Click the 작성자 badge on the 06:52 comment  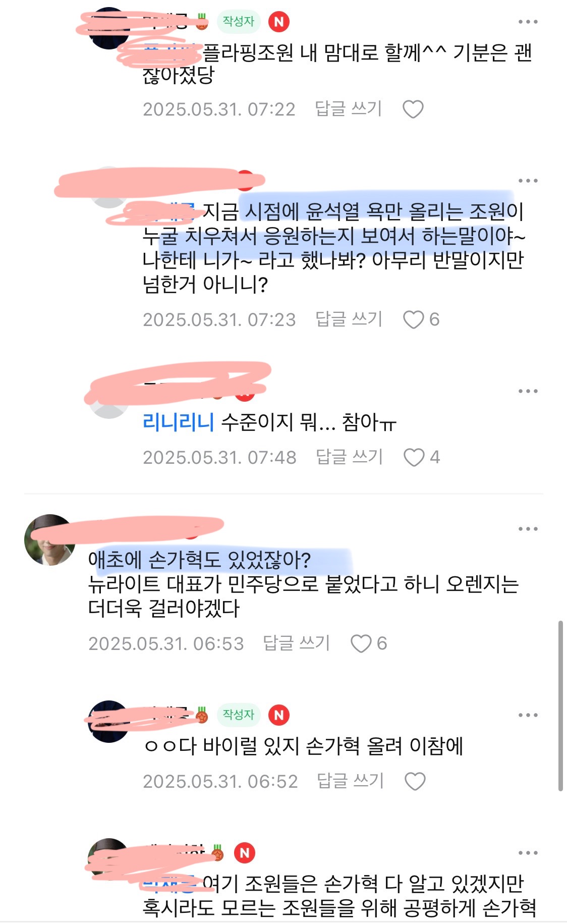pos(239,715)
